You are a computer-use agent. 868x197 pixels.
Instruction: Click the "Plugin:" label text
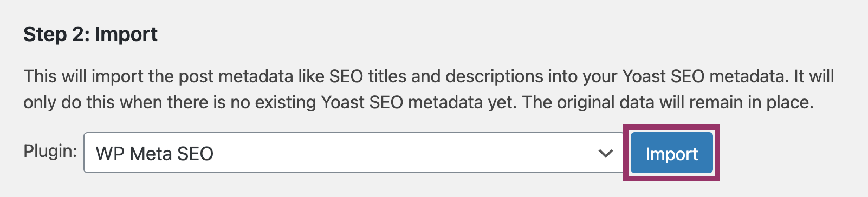[x=50, y=151]
